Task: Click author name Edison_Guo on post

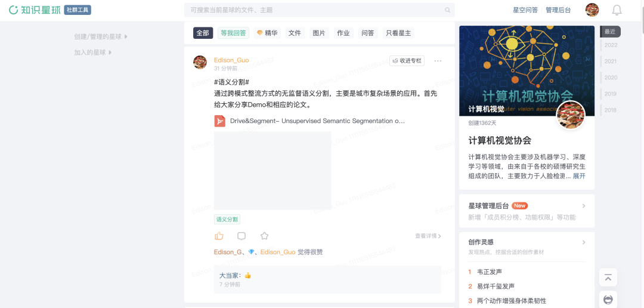Action: point(231,60)
